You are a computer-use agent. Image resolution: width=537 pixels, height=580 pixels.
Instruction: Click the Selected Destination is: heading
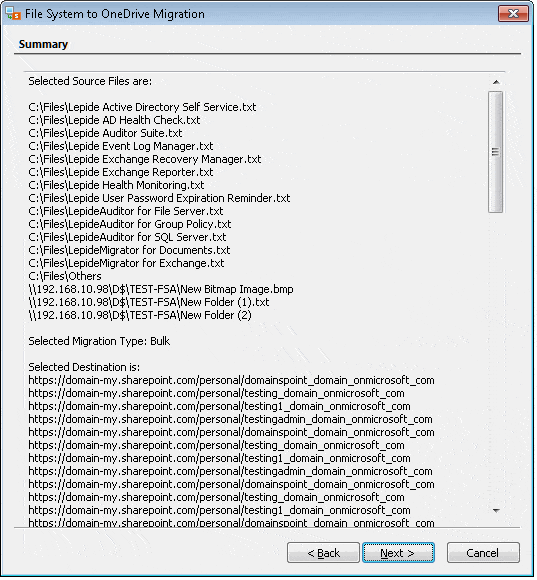coord(84,367)
